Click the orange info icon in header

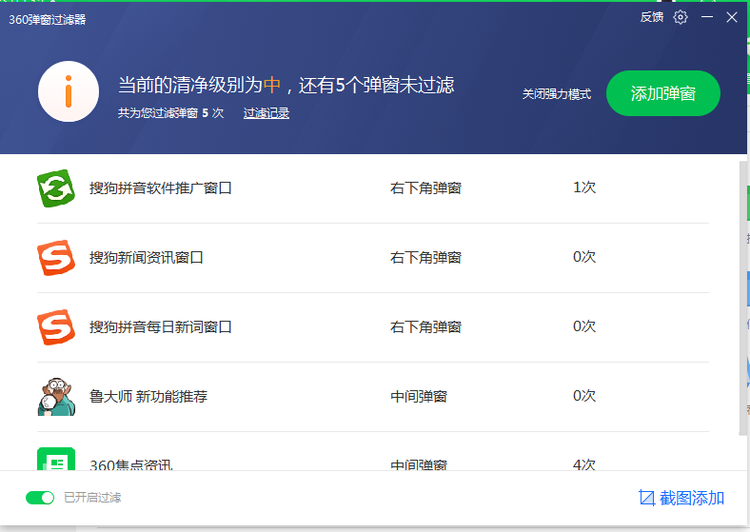pos(68,92)
